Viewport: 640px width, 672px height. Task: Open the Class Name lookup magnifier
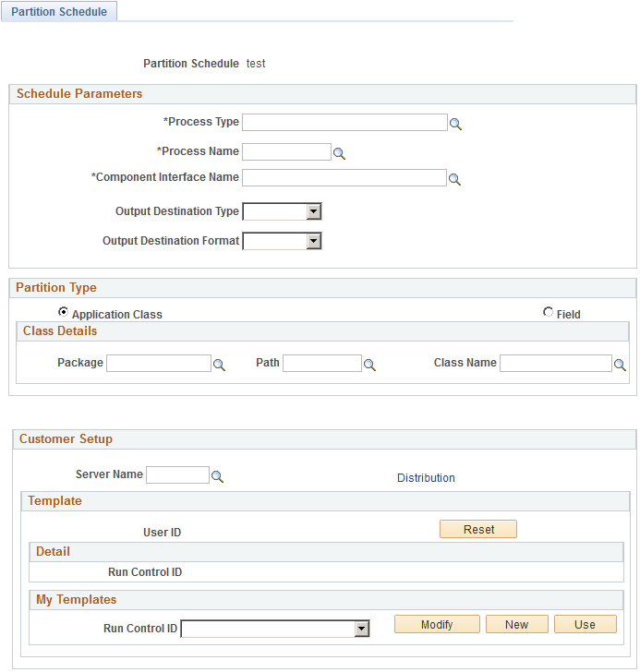(620, 365)
